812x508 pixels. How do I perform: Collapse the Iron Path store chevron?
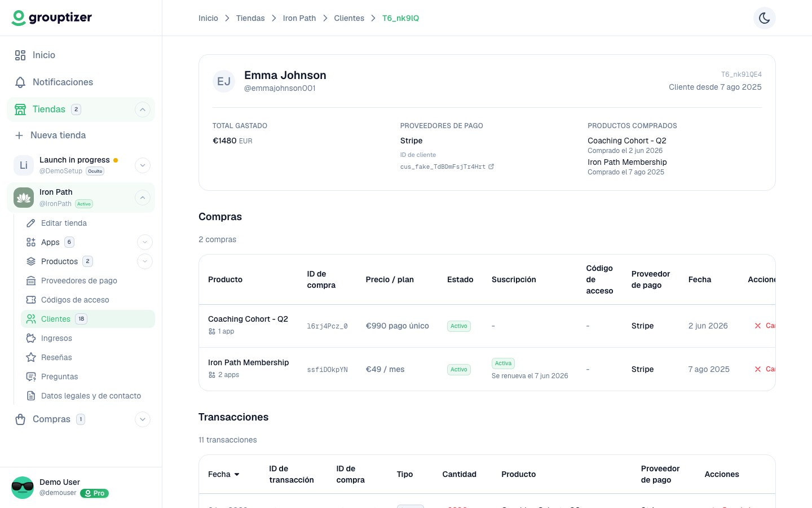[143, 198]
